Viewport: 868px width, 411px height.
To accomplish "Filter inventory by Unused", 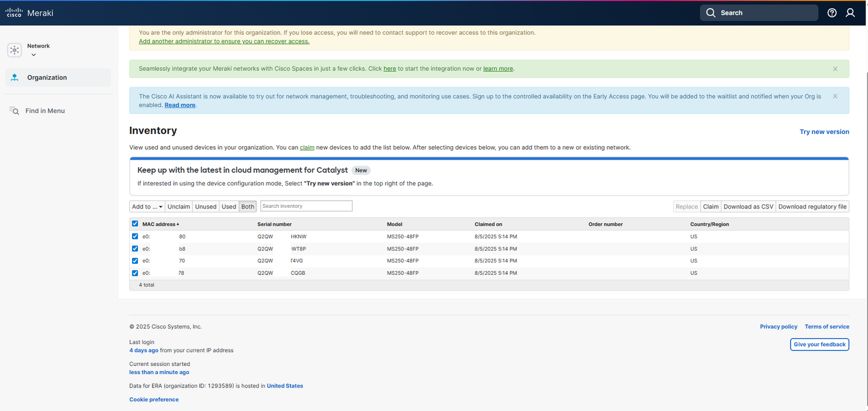I will tap(205, 207).
